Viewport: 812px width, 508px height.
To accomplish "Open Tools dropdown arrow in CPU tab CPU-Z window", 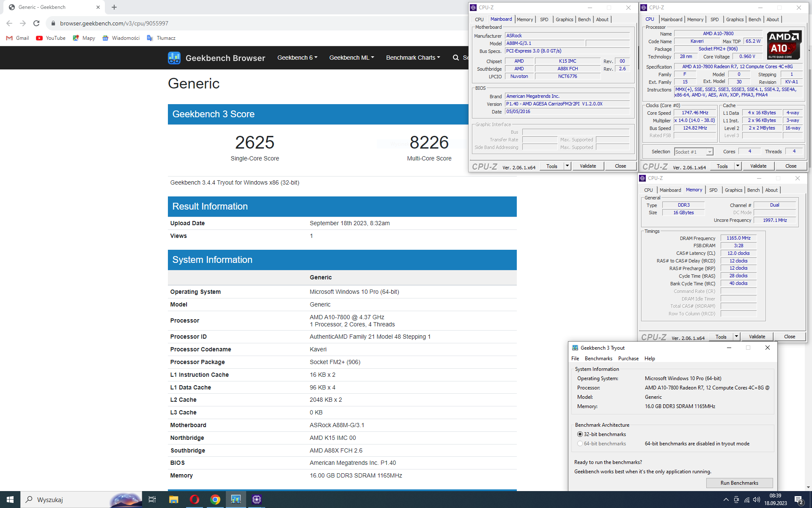I will click(738, 166).
